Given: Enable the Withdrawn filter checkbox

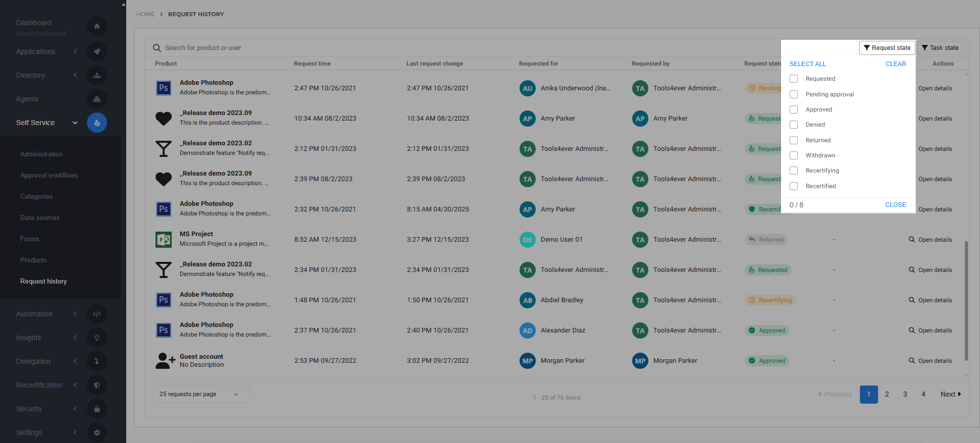Looking at the screenshot, I should tap(794, 155).
